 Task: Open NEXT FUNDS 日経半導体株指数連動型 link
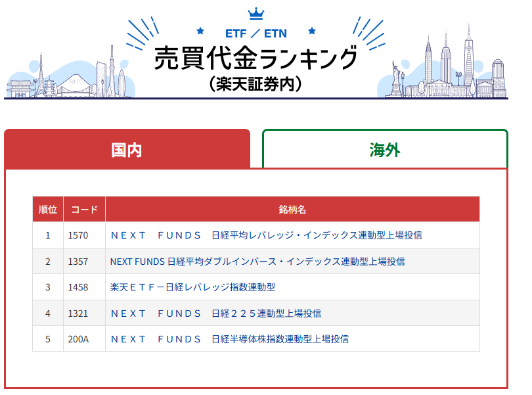click(230, 339)
